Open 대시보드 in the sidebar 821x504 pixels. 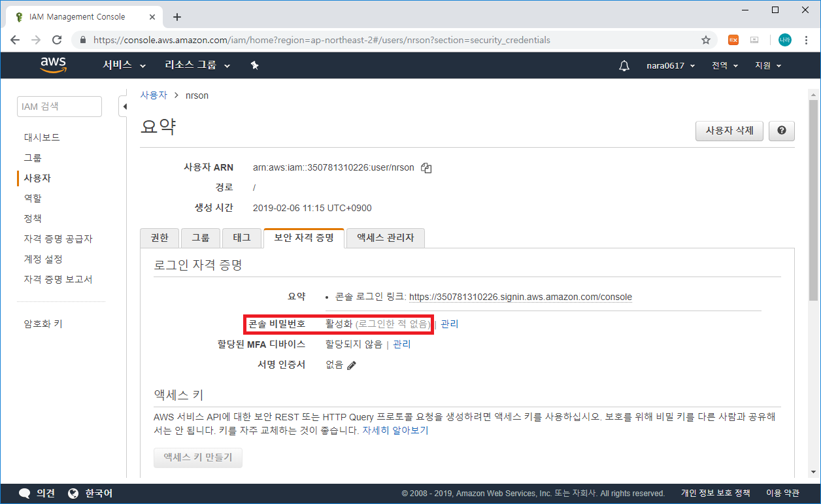(x=42, y=137)
